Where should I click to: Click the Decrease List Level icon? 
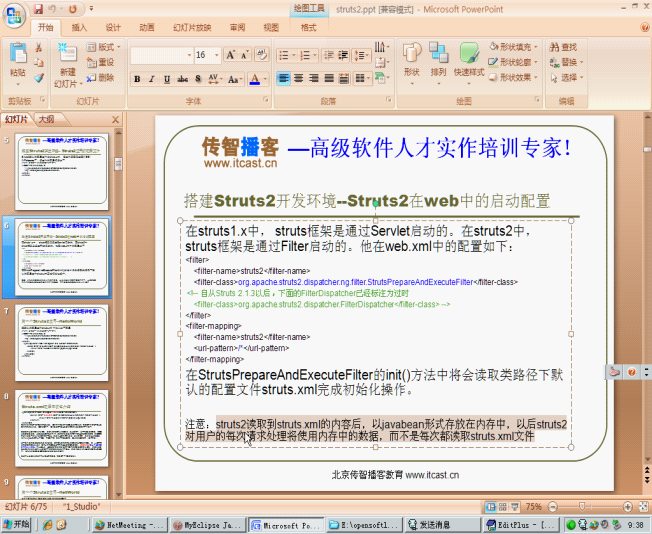[329, 55]
